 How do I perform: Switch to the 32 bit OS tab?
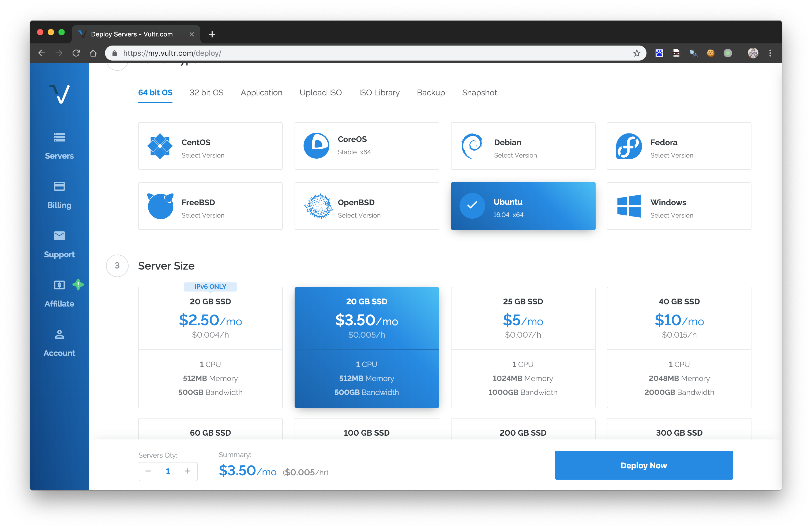pyautogui.click(x=206, y=93)
